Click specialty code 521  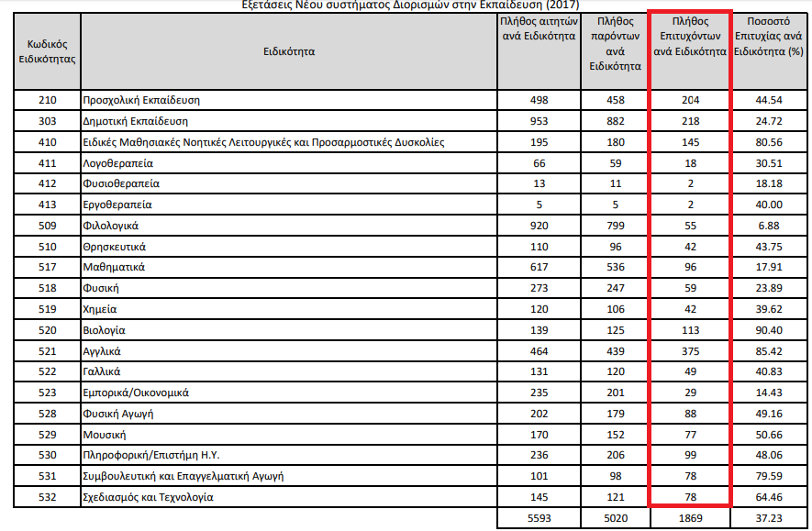coord(47,351)
